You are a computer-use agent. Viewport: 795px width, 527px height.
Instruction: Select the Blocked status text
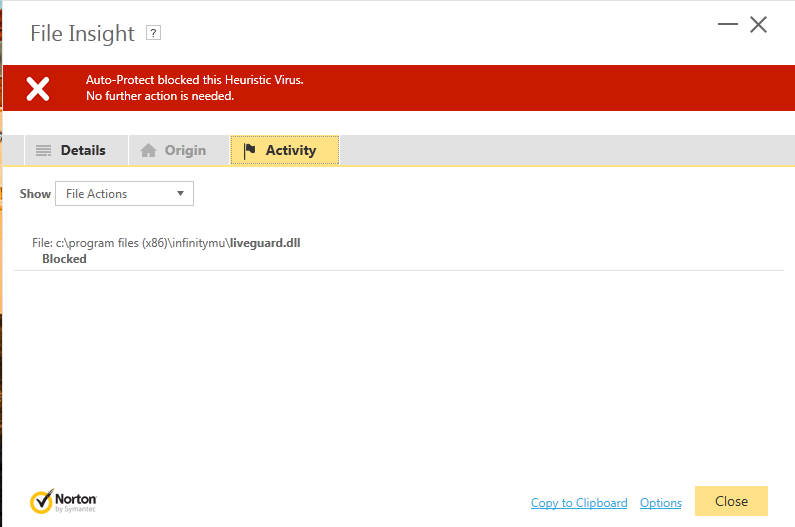tap(64, 259)
